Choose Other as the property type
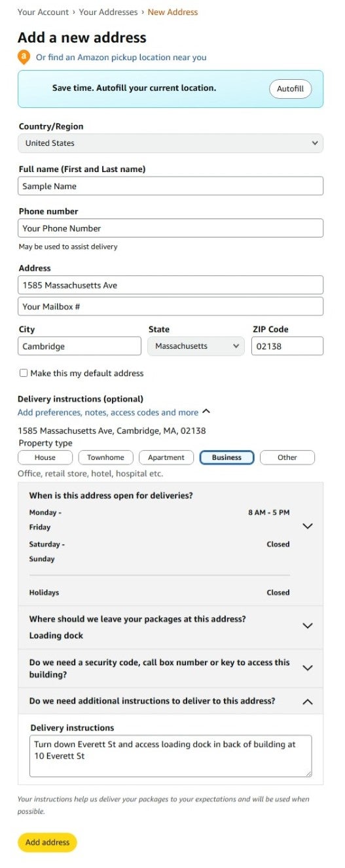Image resolution: width=345 pixels, height=868 pixels. coord(287,457)
